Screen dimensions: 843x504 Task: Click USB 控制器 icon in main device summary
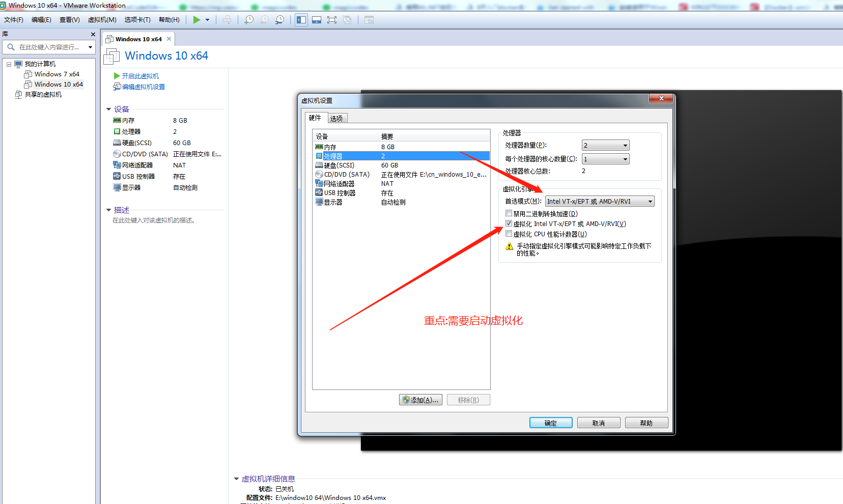pyautogui.click(x=117, y=176)
